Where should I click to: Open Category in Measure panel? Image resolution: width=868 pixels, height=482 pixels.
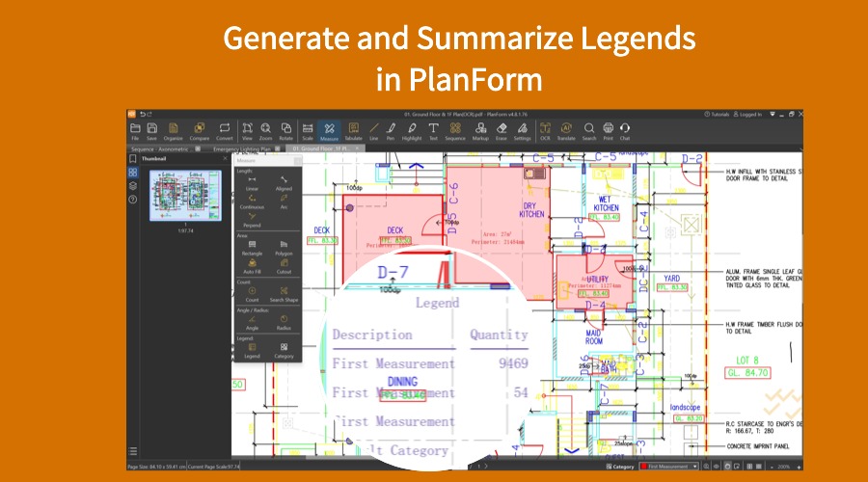[x=284, y=351]
